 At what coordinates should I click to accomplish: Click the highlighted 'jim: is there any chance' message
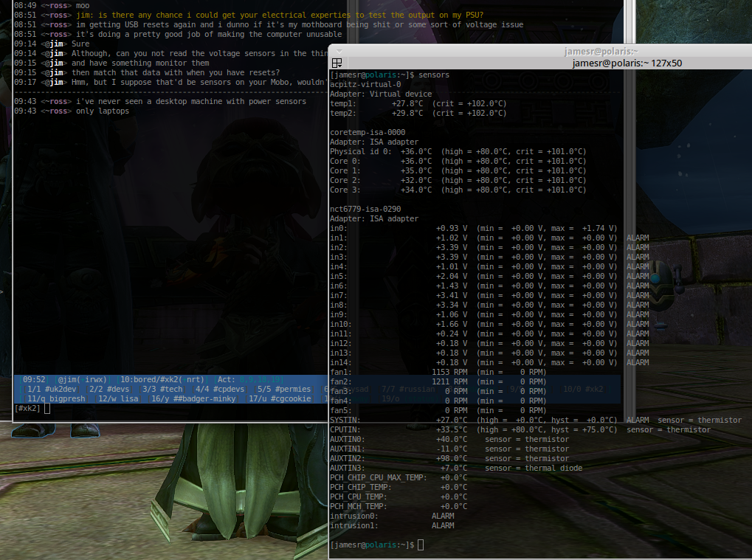(x=280, y=15)
